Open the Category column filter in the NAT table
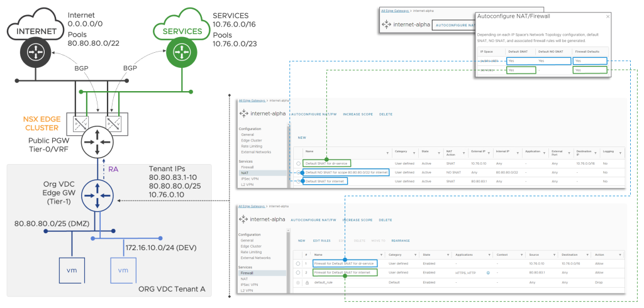The width and height of the screenshot is (644, 308). (x=414, y=153)
